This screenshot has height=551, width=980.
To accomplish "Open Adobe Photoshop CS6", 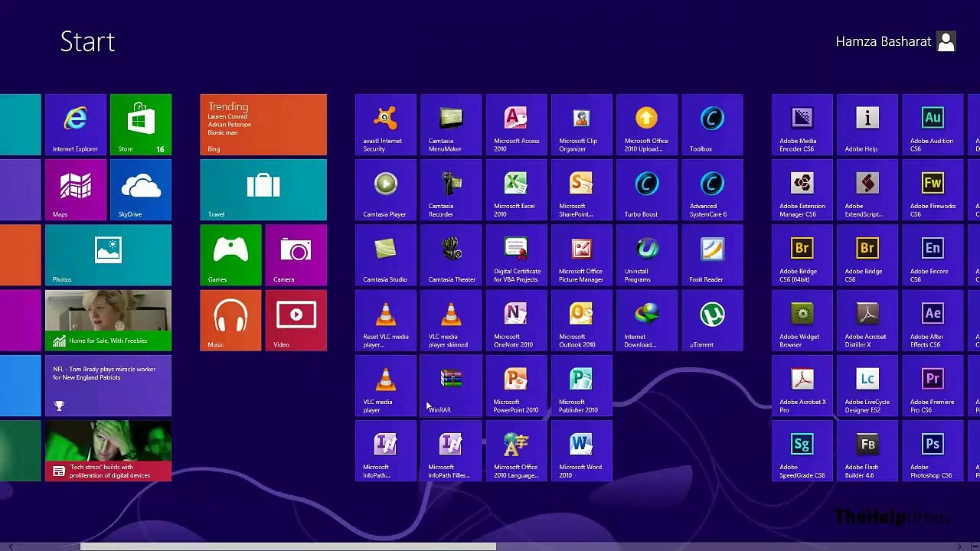I will [933, 451].
